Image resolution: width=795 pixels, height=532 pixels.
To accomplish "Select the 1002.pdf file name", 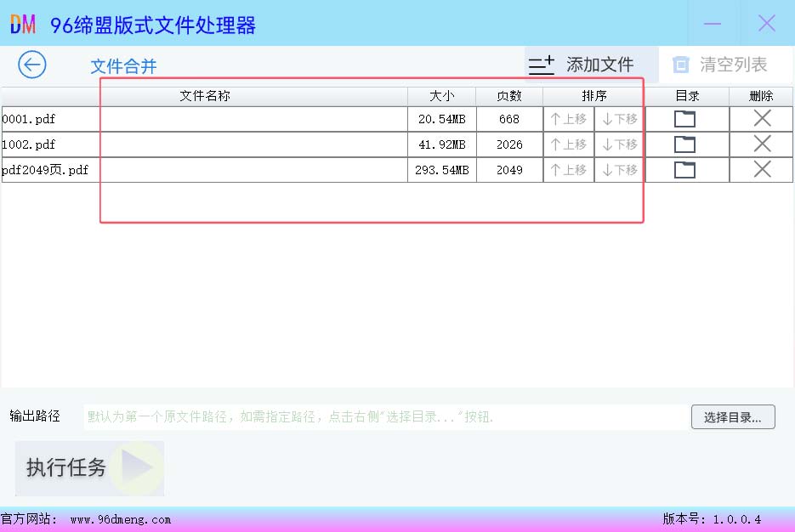I will click(x=28, y=144).
